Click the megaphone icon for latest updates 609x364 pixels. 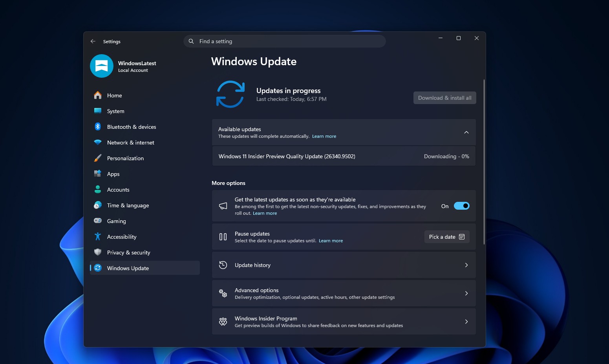point(223,206)
